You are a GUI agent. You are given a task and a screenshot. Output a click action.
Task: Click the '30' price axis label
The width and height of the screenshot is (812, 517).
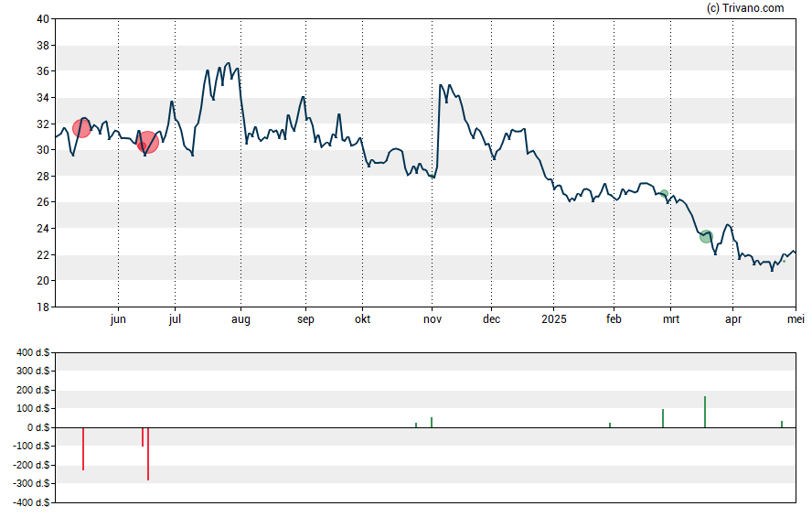[x=43, y=150]
